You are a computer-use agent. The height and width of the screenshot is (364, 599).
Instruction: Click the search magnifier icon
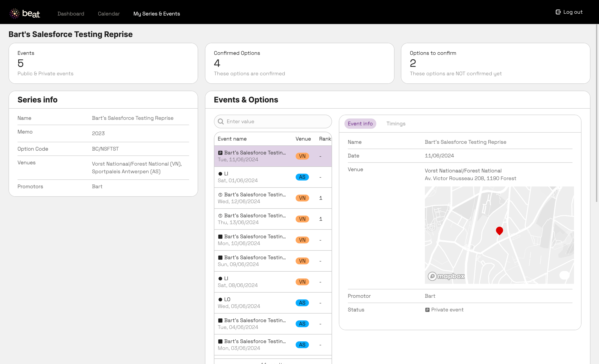pyautogui.click(x=221, y=121)
